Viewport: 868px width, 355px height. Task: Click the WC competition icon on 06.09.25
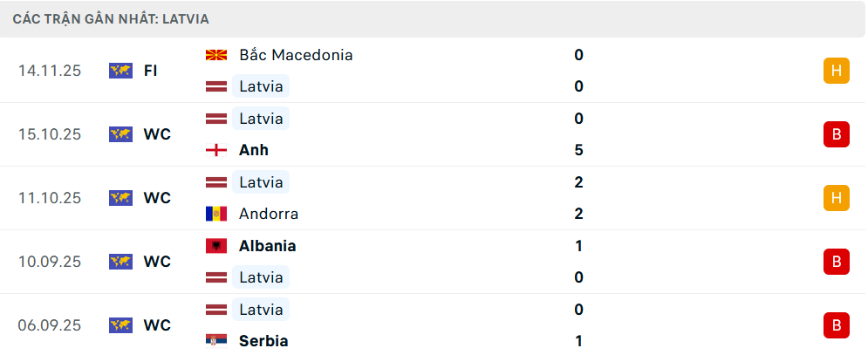coord(120,325)
